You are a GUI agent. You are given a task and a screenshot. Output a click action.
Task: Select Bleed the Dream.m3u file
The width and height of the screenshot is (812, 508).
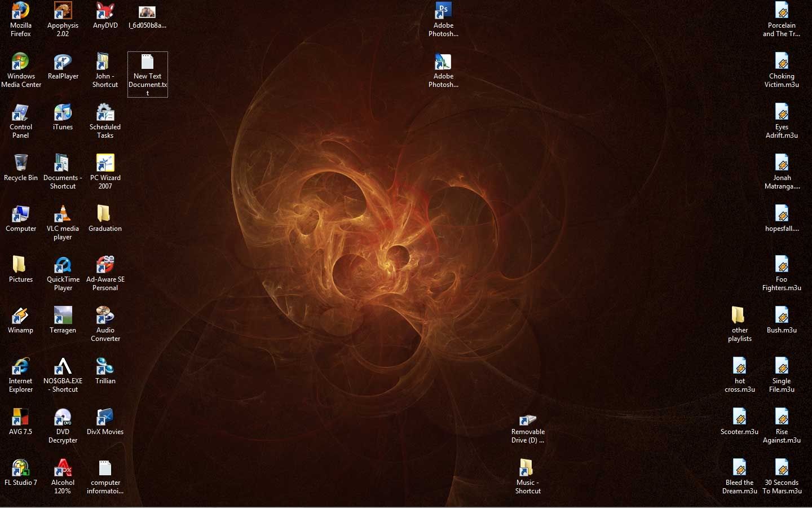[x=739, y=468]
